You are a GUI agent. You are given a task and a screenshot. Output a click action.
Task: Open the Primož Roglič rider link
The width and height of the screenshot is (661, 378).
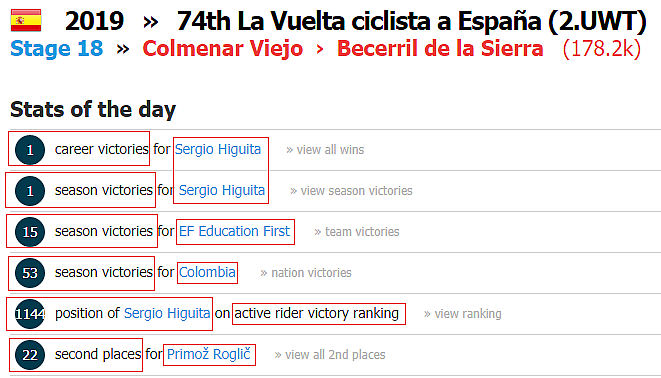point(209,354)
